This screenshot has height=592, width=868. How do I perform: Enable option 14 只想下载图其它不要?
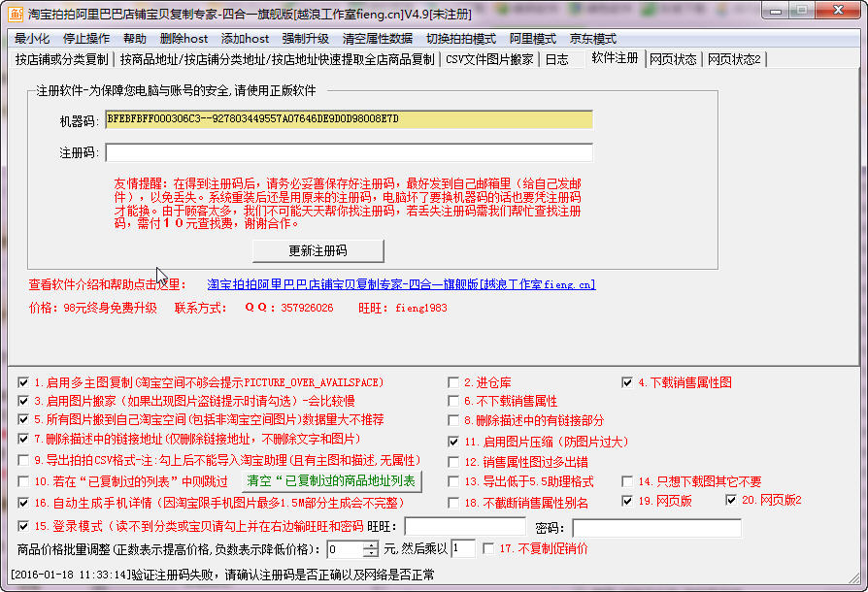627,481
